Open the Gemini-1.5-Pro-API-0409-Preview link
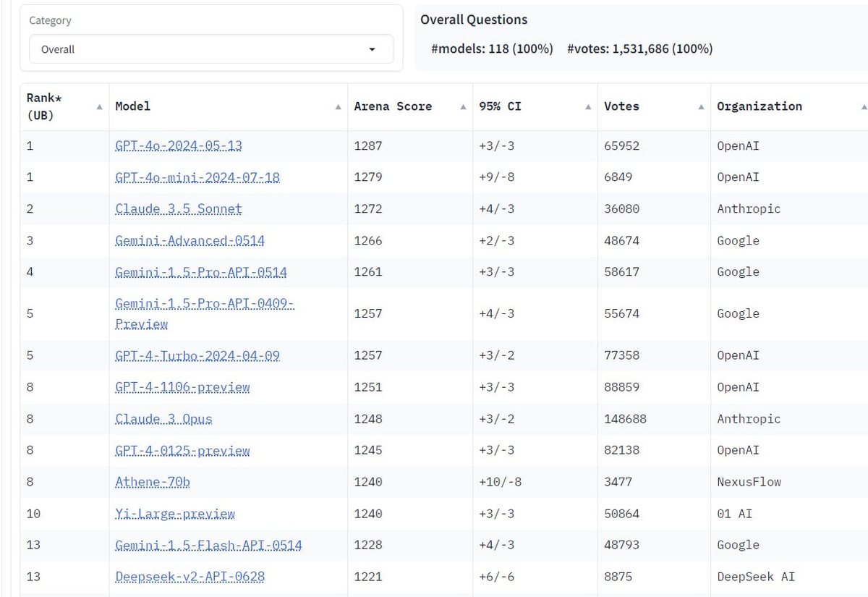The height and width of the screenshot is (597, 868). tap(205, 314)
